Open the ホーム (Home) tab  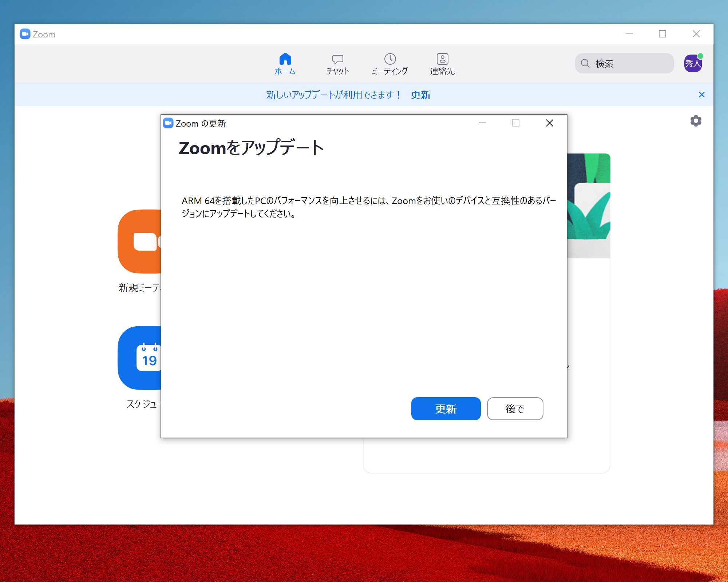point(285,64)
